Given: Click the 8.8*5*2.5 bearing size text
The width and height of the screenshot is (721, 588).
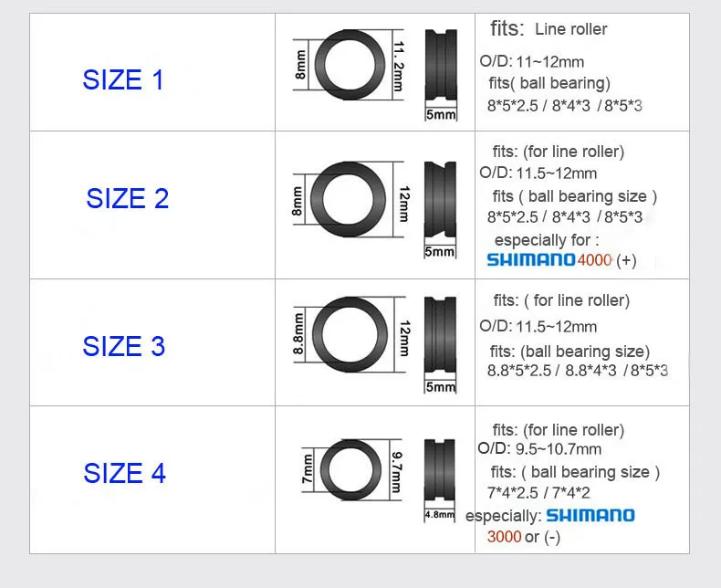Looking at the screenshot, I should (519, 371).
